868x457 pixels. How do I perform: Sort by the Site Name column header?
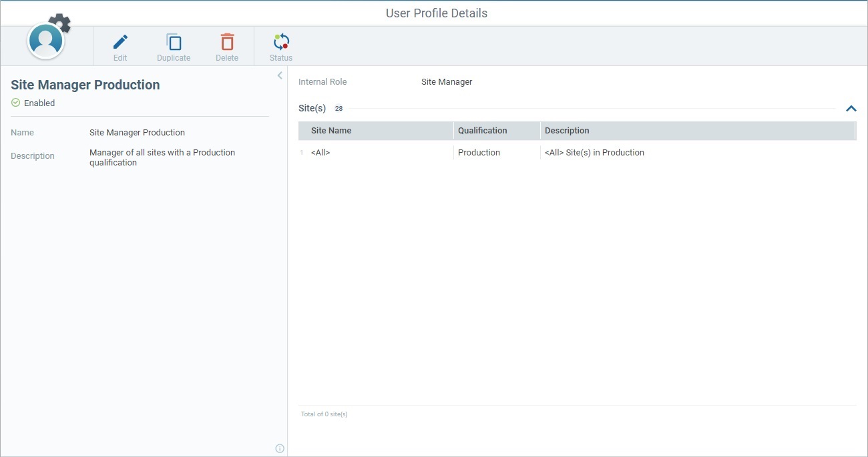331,130
